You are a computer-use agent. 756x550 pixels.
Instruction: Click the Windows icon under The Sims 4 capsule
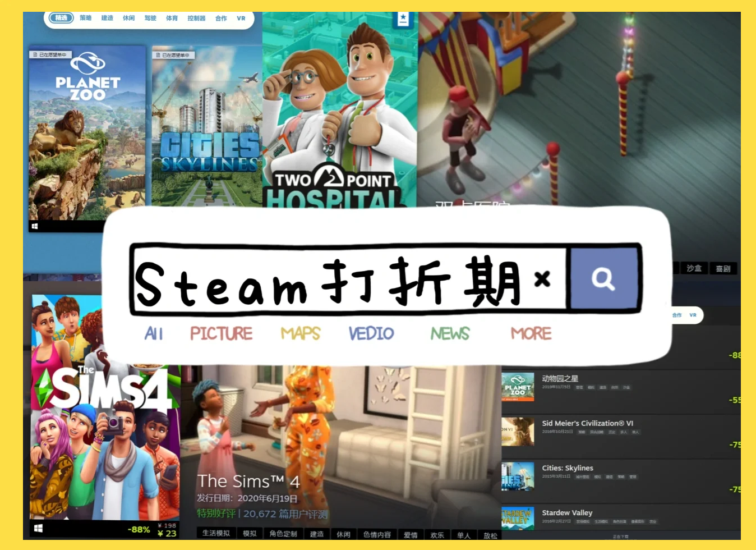[x=38, y=529]
